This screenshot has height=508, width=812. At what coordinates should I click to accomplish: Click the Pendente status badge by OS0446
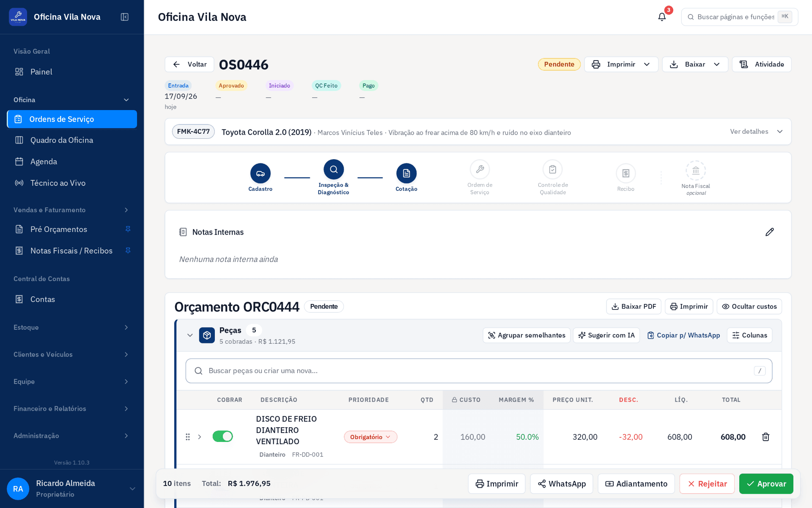[x=559, y=64]
